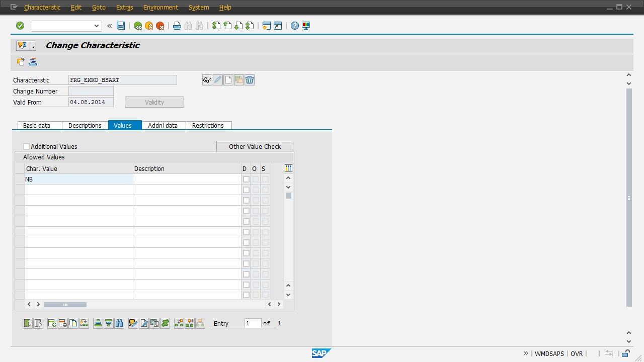Click the Entry number input field

(253, 323)
